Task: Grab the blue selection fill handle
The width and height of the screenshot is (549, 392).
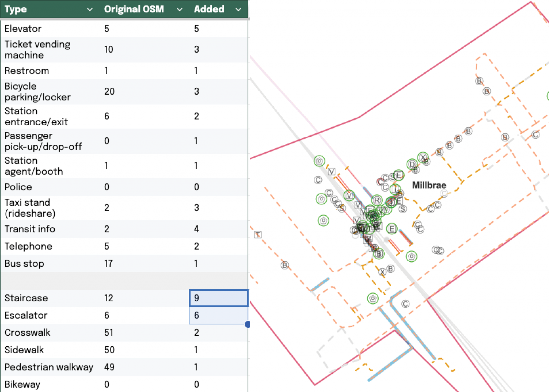Action: pyautogui.click(x=248, y=324)
